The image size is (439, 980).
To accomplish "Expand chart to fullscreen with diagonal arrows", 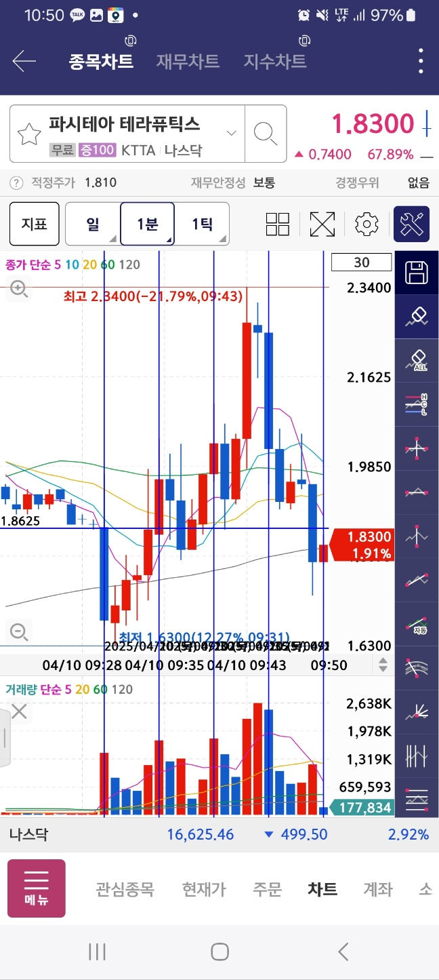I will point(322,224).
